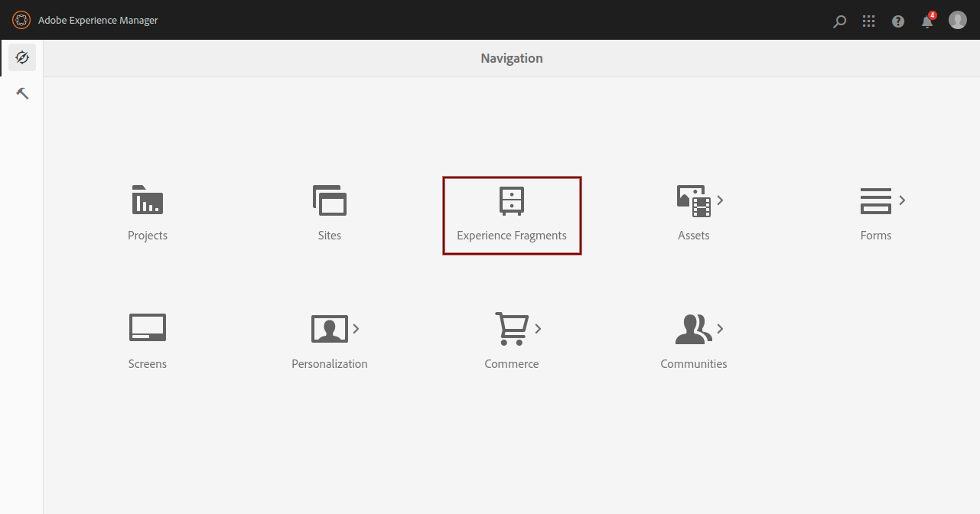Switch to the Tools hammer sidebar tab
Screen dimensions: 980x514
click(x=22, y=93)
